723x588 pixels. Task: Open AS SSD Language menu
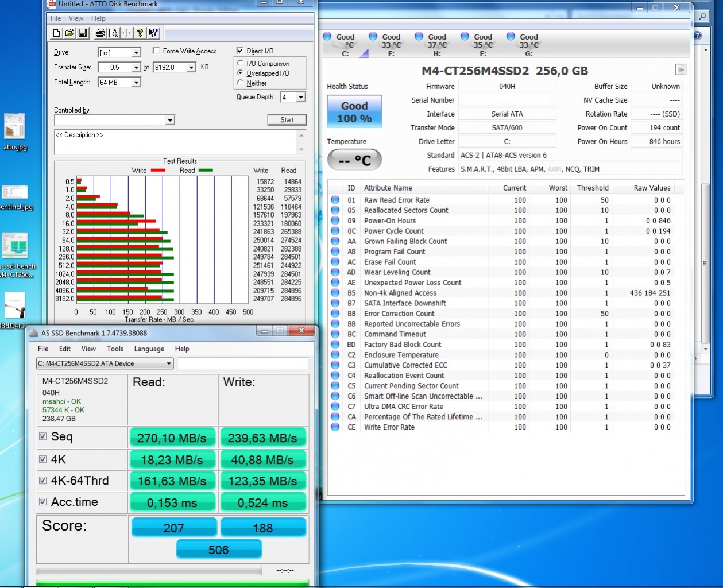point(149,349)
